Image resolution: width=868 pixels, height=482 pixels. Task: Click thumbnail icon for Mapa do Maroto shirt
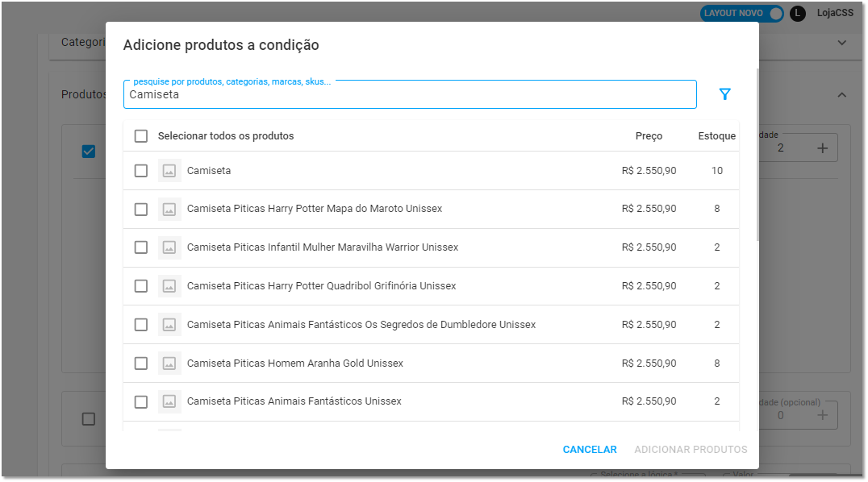pos(169,210)
